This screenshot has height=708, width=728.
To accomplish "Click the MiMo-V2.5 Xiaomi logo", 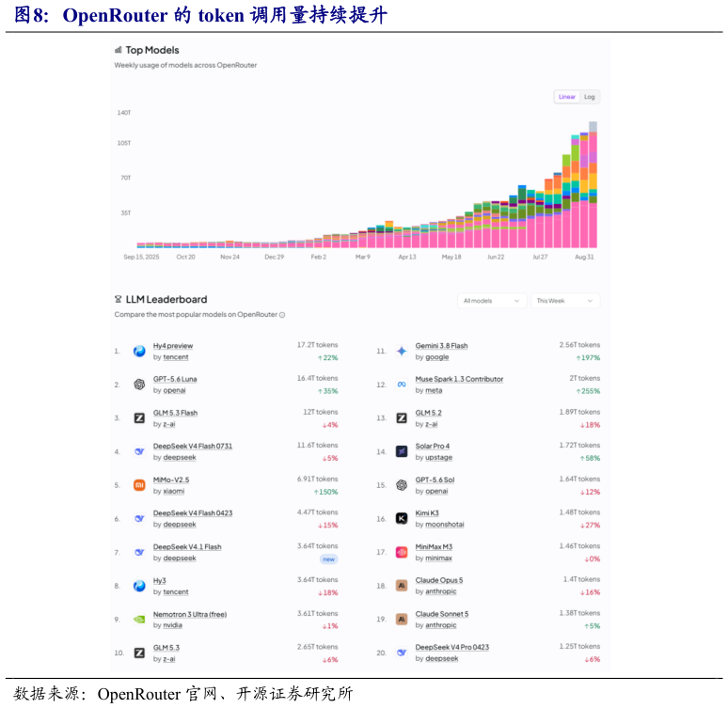I will 139,485.
